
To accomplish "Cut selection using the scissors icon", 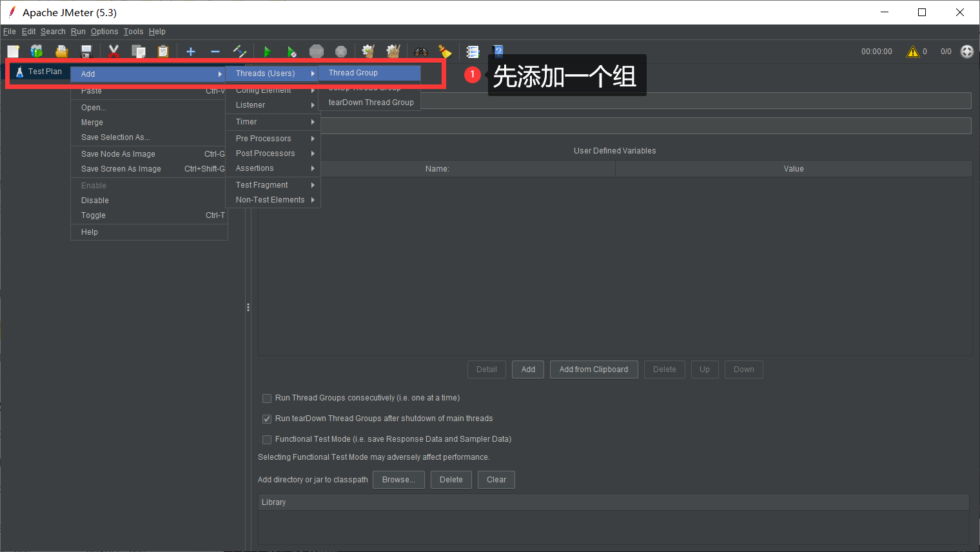I will pyautogui.click(x=114, y=52).
